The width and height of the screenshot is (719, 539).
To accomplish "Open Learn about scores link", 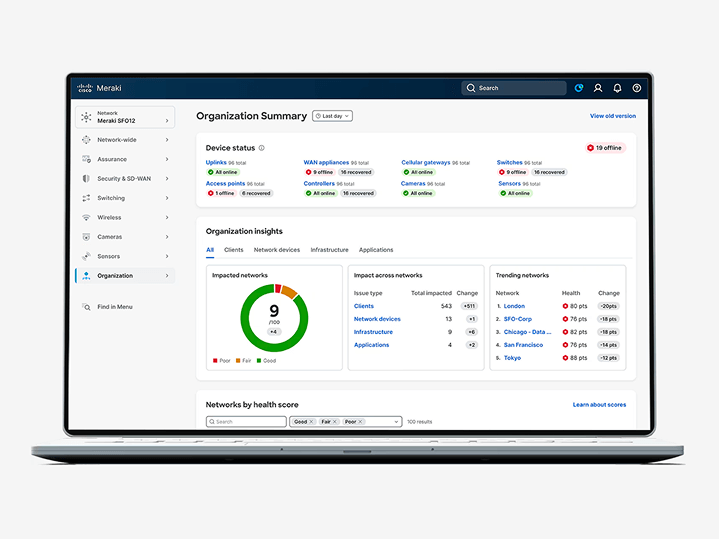I will click(599, 405).
